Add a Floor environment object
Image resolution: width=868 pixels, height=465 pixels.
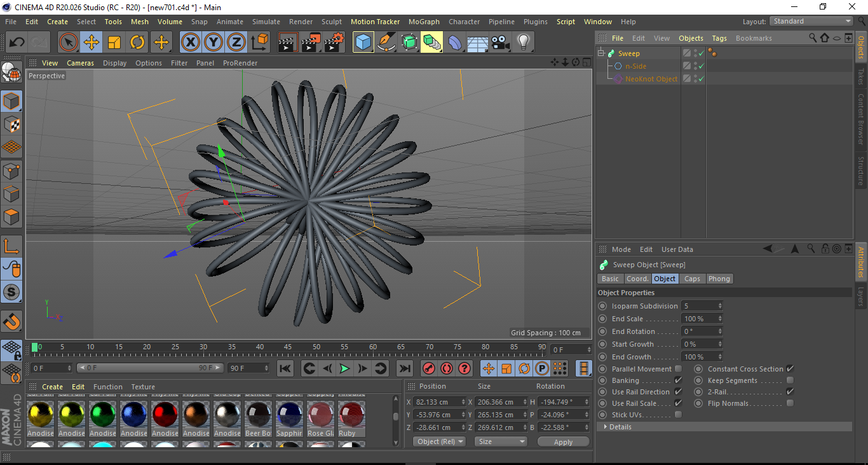click(477, 43)
